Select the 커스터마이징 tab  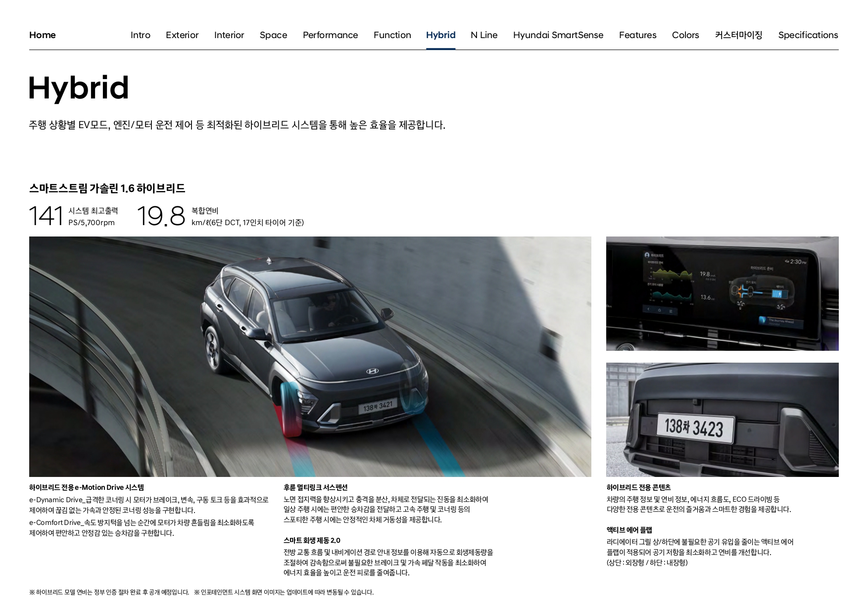(x=738, y=35)
